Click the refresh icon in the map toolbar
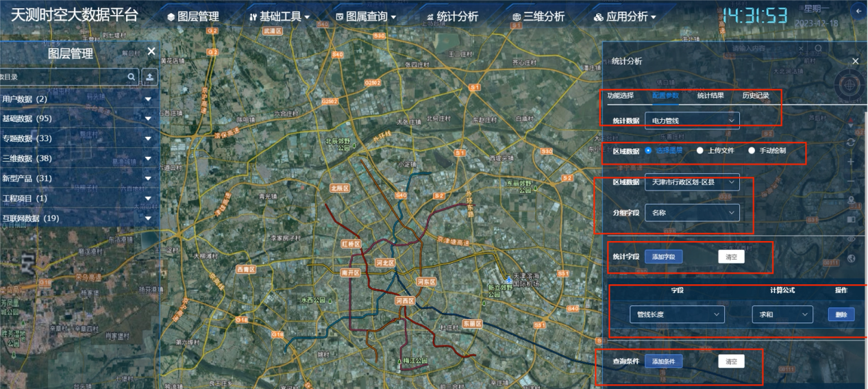 [851, 142]
